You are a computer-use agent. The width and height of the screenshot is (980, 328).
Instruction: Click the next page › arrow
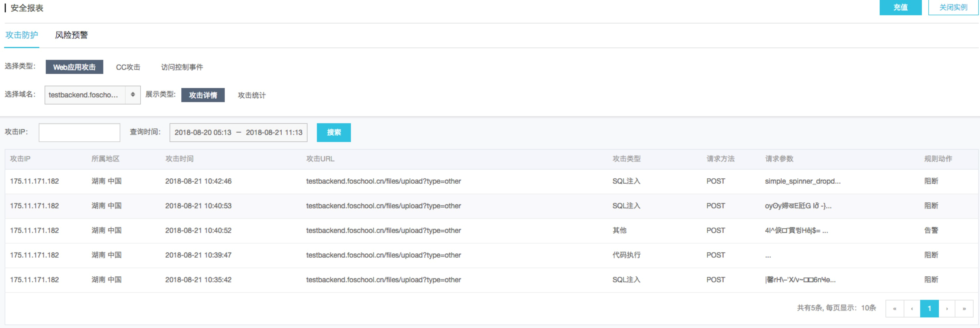947,309
